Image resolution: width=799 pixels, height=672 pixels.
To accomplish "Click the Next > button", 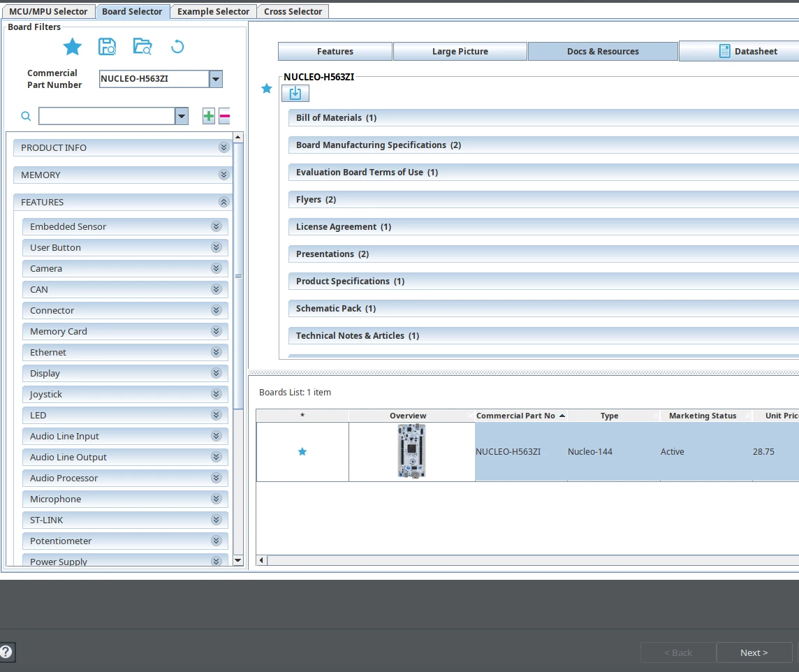I will click(754, 652).
